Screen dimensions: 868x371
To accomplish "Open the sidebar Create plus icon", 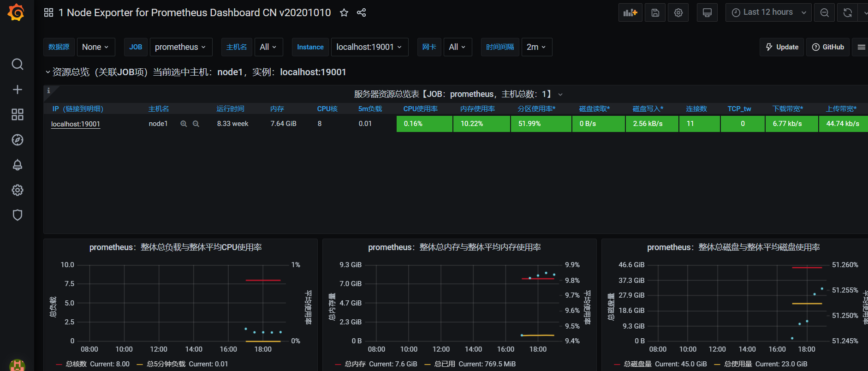I will coord(17,90).
